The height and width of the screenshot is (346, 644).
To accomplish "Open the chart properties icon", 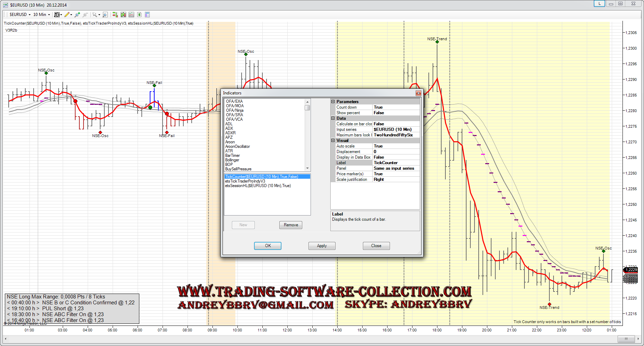I will tap(147, 15).
